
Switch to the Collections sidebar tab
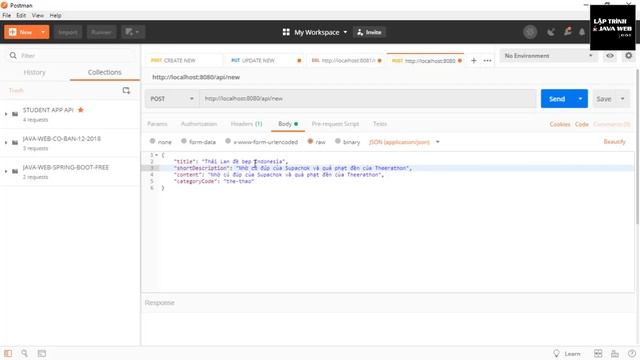point(104,72)
